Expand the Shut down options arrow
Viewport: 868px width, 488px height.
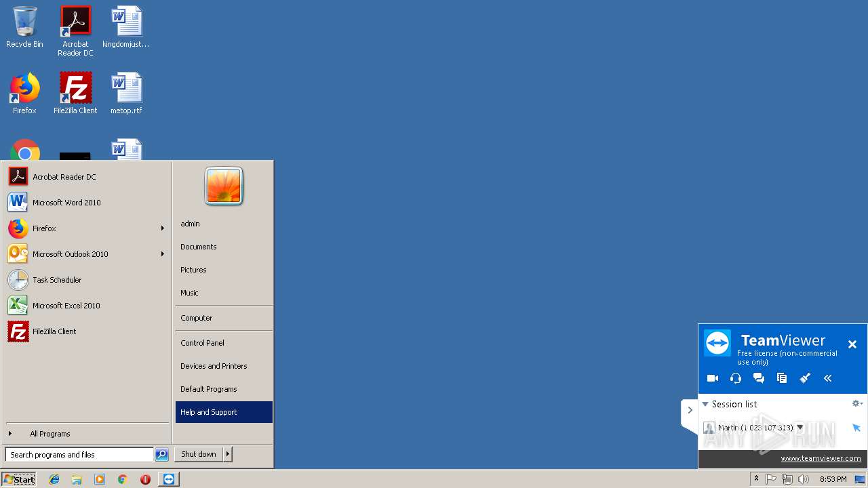click(x=228, y=454)
